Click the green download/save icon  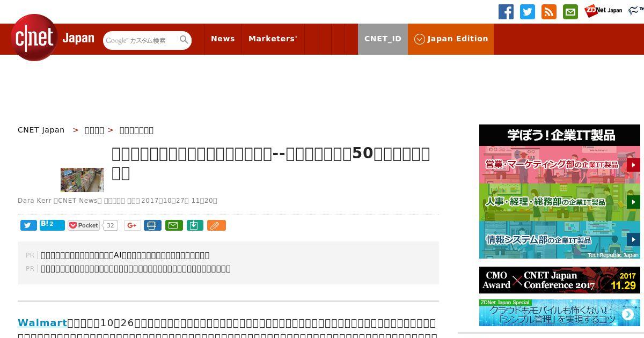(x=195, y=225)
